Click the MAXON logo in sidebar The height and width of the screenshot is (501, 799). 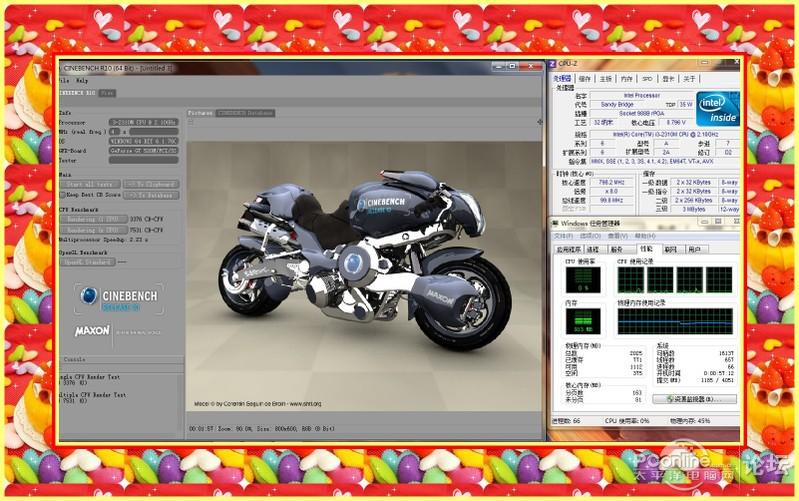tap(92, 331)
